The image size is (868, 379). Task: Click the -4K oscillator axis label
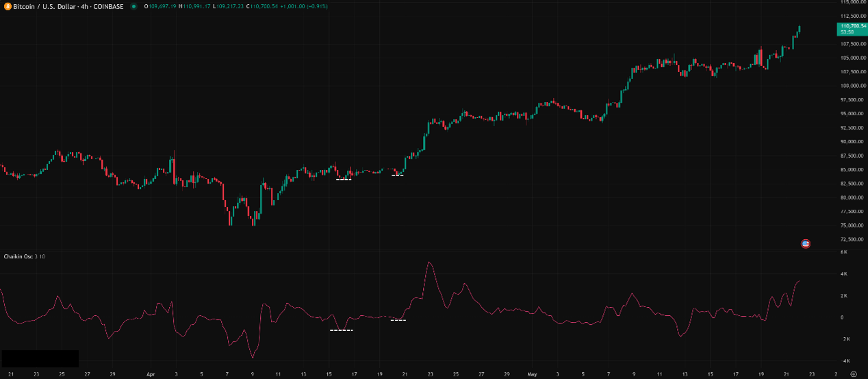[x=845, y=360]
